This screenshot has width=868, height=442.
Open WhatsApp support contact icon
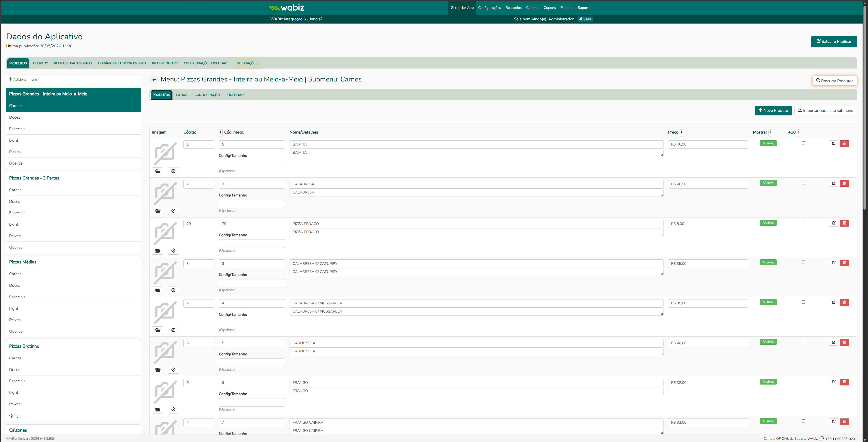point(821,439)
